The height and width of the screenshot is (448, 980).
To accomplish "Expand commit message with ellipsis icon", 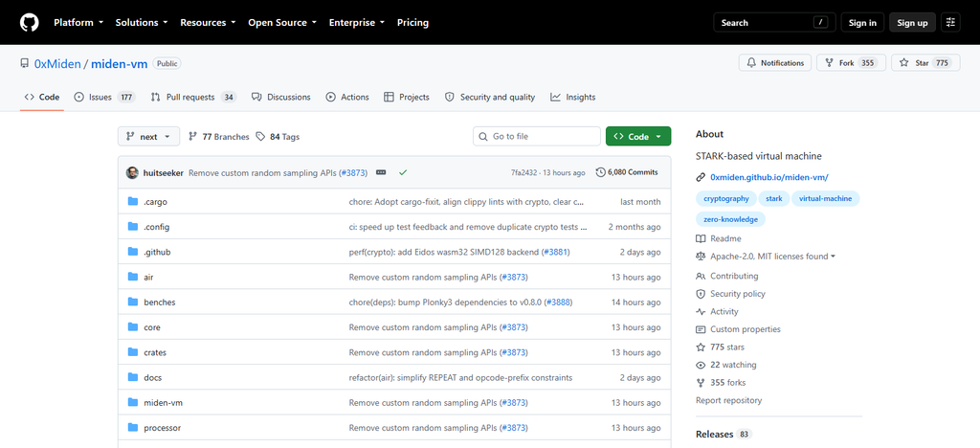I will pos(381,172).
